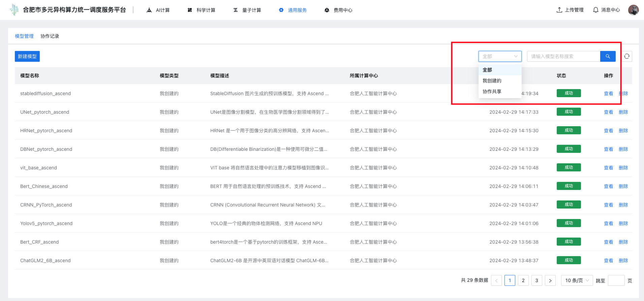Switch to the 协作记录 tab

[50, 36]
